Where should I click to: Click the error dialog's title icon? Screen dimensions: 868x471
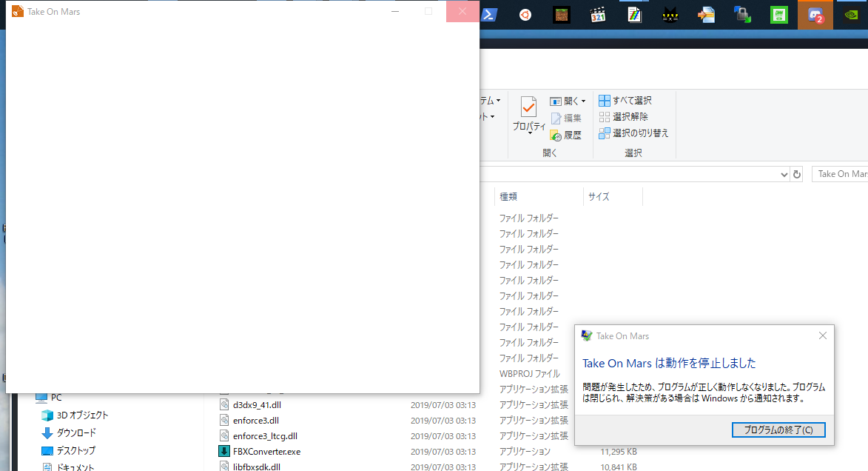(586, 335)
